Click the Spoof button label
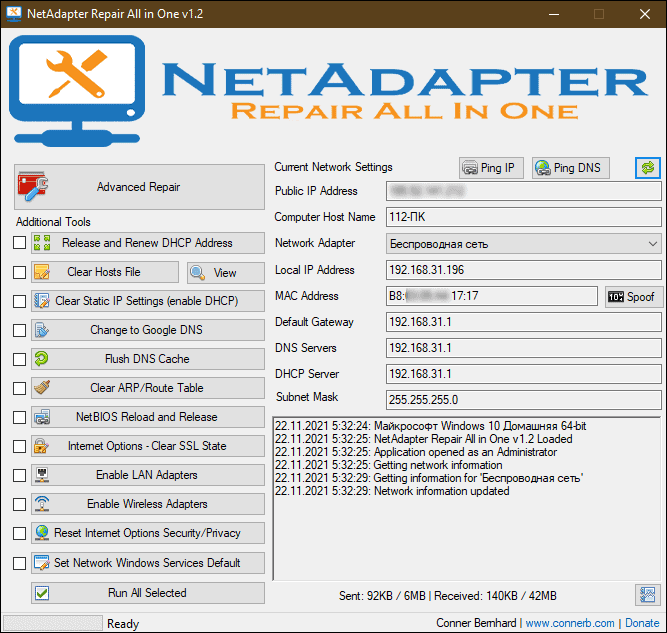This screenshot has width=667, height=633. (x=640, y=297)
